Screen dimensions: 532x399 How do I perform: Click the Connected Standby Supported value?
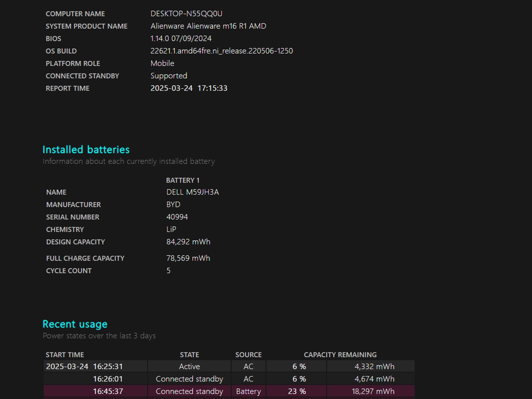point(169,76)
